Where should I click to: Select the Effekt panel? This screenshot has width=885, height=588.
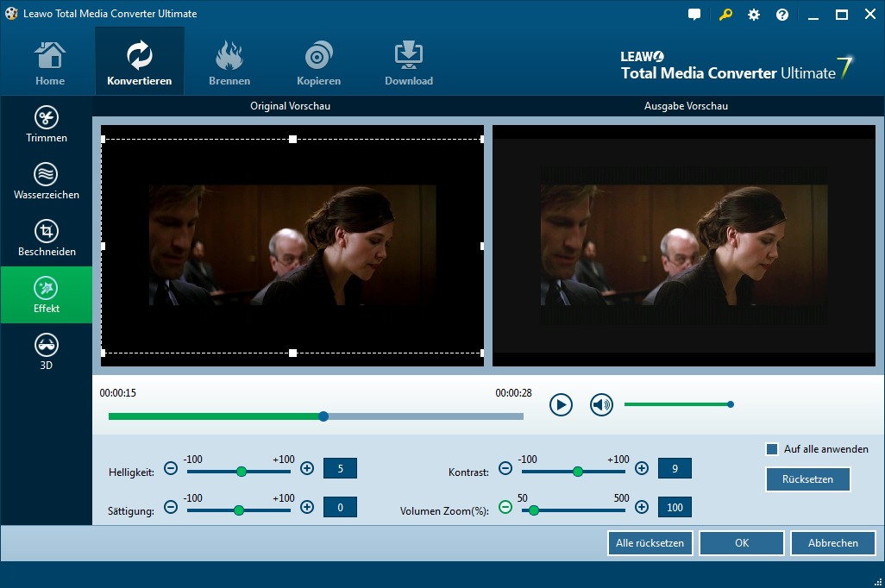pyautogui.click(x=47, y=295)
